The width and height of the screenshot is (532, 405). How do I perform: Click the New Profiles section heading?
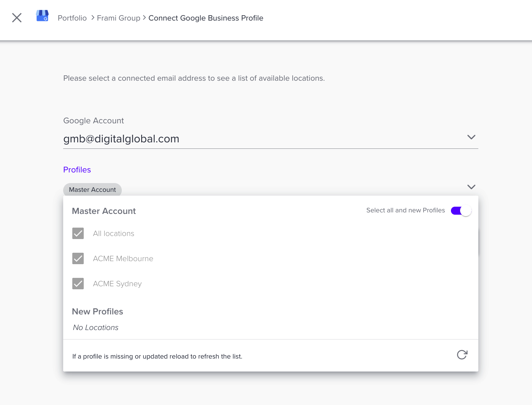[x=97, y=311]
